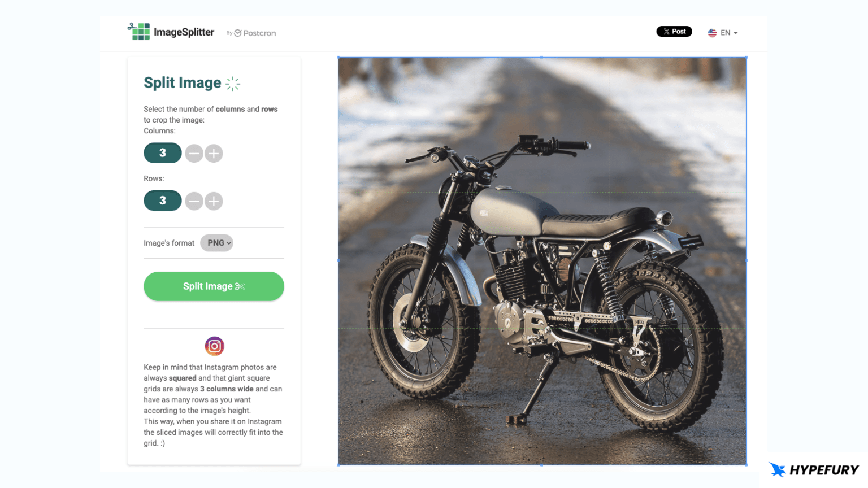The image size is (868, 488).
Task: Click the green Split Image button
Action: (214, 286)
